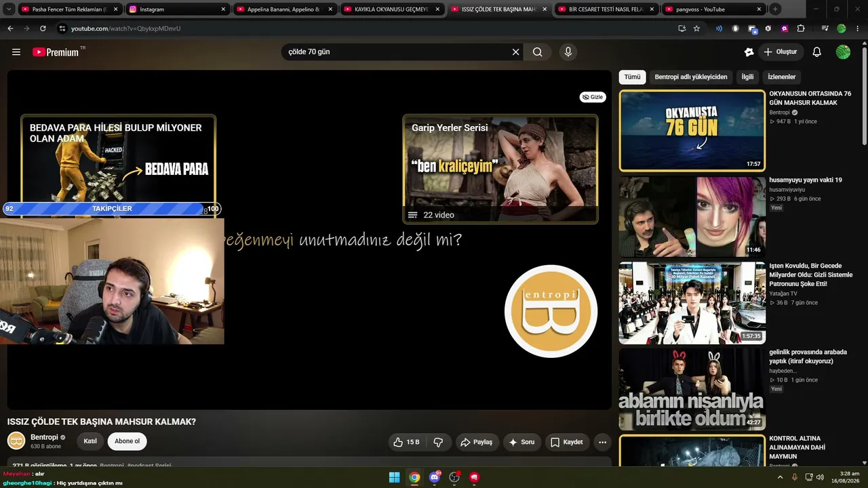Click the install app icon in address bar
The image size is (868, 488).
[x=682, y=28]
